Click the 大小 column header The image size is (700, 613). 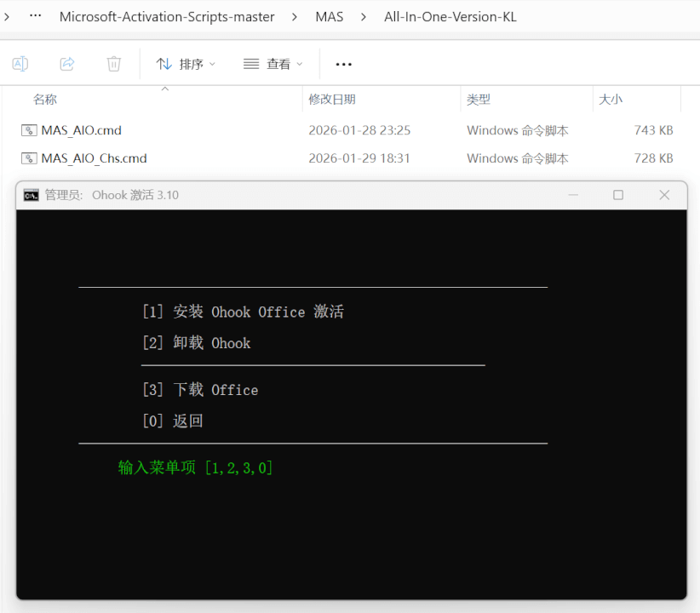[611, 100]
